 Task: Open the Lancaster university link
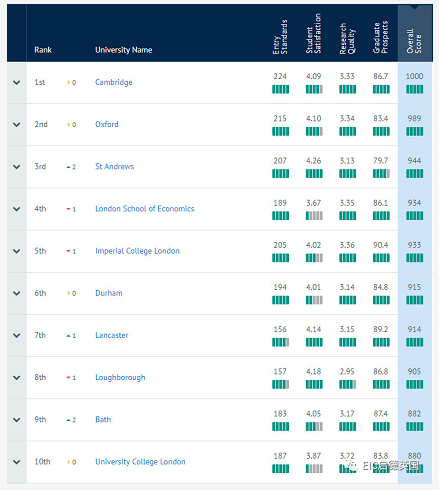click(x=112, y=335)
